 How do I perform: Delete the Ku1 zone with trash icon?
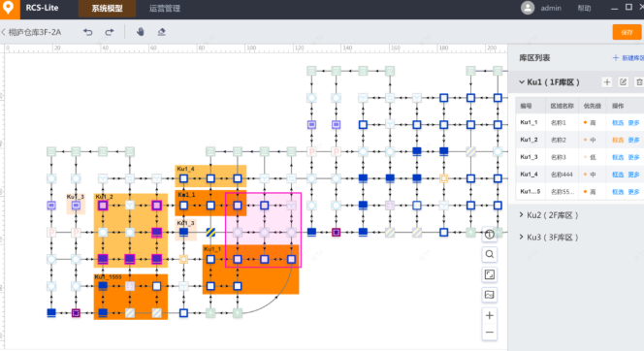click(x=639, y=82)
